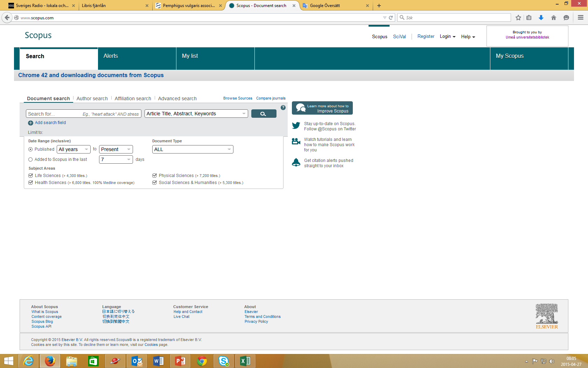Open the downloads arrow icon
The height and width of the screenshot is (368, 588).
click(x=541, y=18)
